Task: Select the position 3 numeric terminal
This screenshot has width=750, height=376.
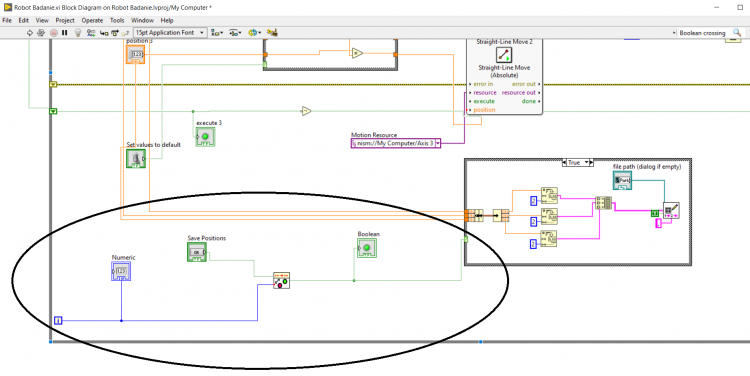Action: point(135,55)
